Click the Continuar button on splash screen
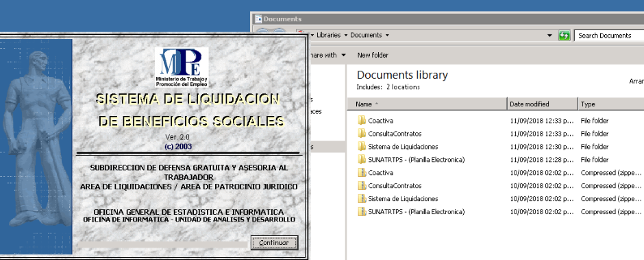Screen dimensions: 644x260 point(274,243)
